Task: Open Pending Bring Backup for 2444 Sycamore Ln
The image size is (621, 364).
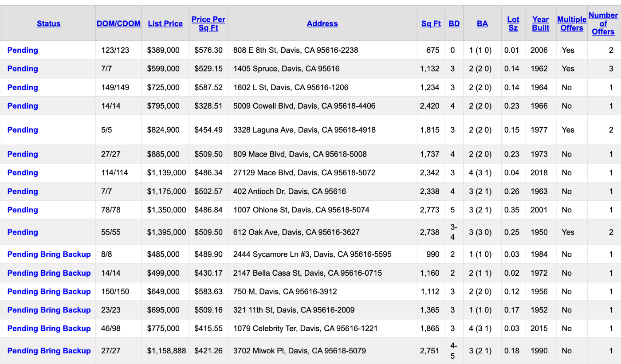Action: tap(49, 254)
